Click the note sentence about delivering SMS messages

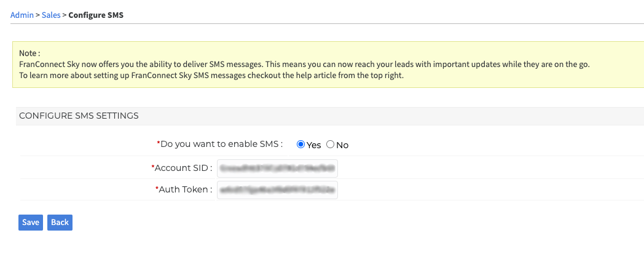(x=304, y=65)
